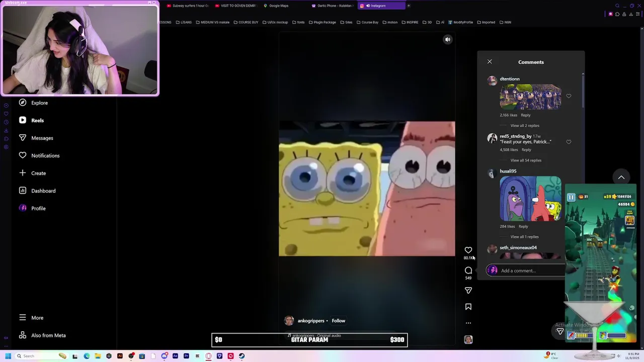
Task: Open the Dashboard item
Action: (x=37, y=191)
